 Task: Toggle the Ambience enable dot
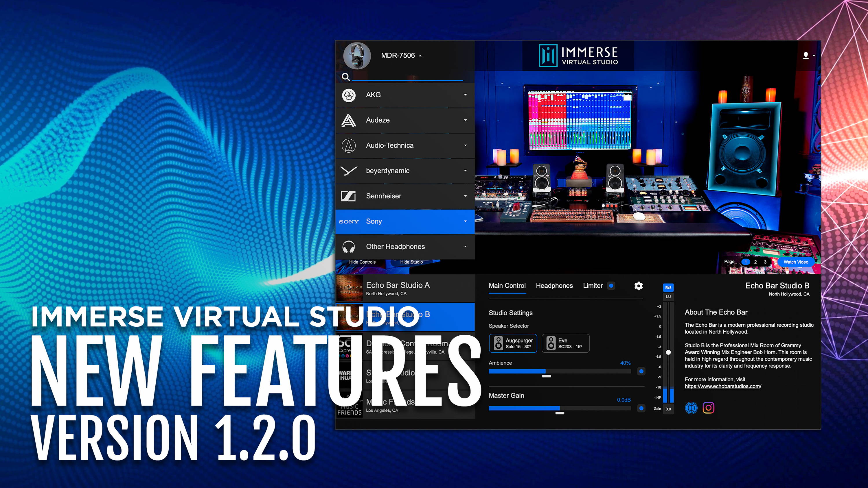point(641,371)
